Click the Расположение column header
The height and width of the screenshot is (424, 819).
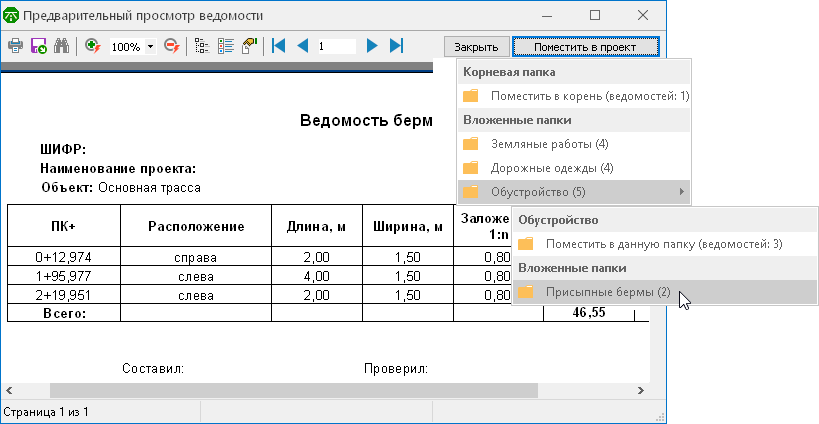(196, 226)
